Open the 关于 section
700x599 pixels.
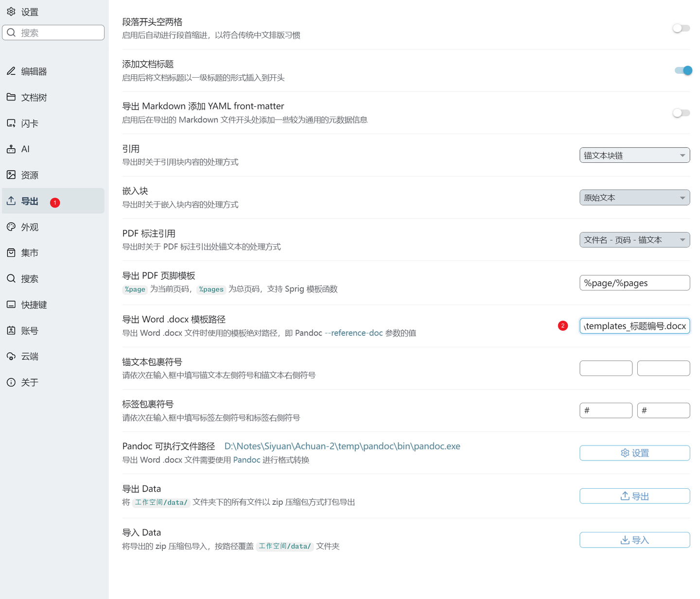tap(29, 382)
